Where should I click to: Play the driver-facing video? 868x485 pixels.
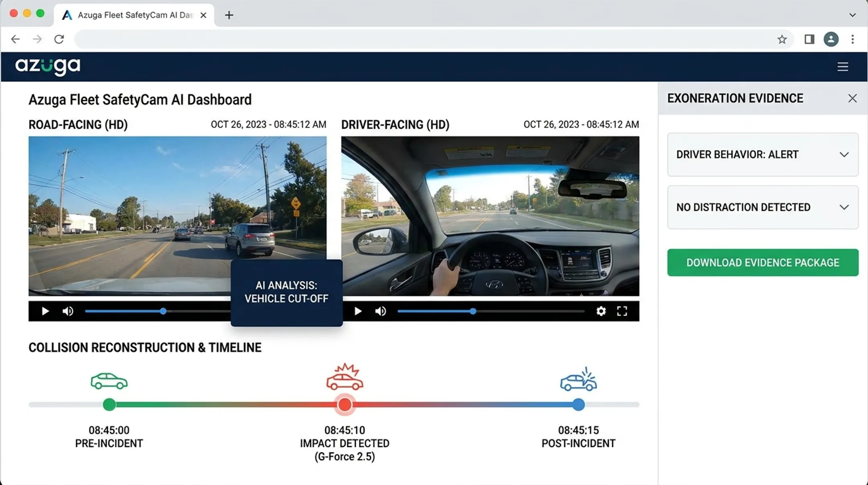[358, 311]
